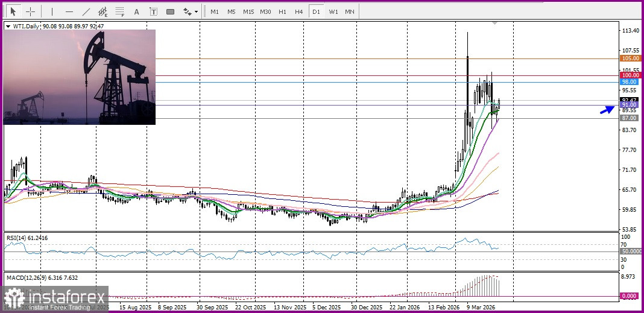Switch to MN monthly timeframe
Screen dimensions: 644x313
click(350, 11)
